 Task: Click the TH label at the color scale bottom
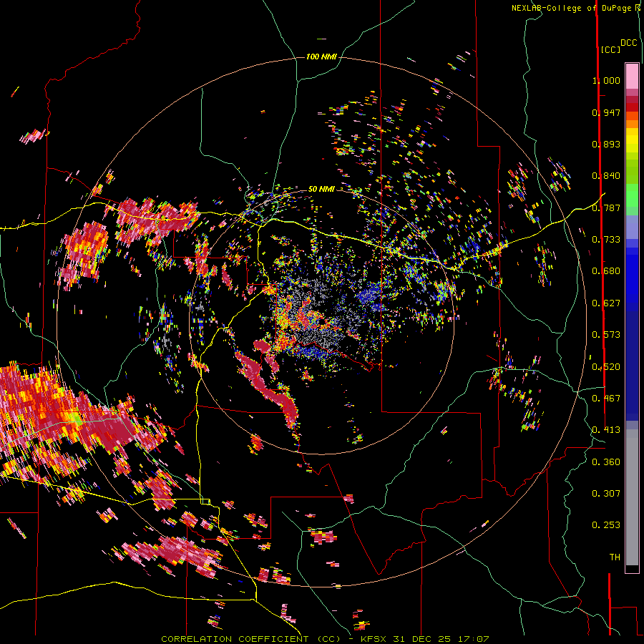(x=615, y=557)
